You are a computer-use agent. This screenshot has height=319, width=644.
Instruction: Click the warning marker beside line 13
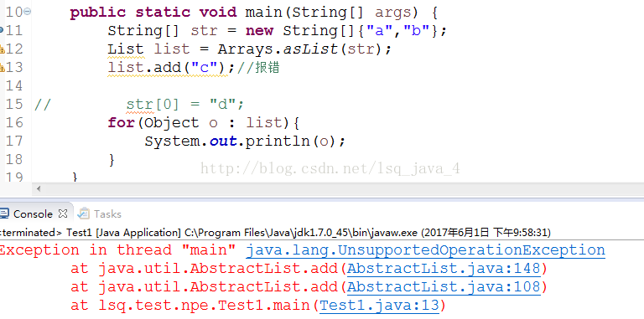click(x=2, y=68)
